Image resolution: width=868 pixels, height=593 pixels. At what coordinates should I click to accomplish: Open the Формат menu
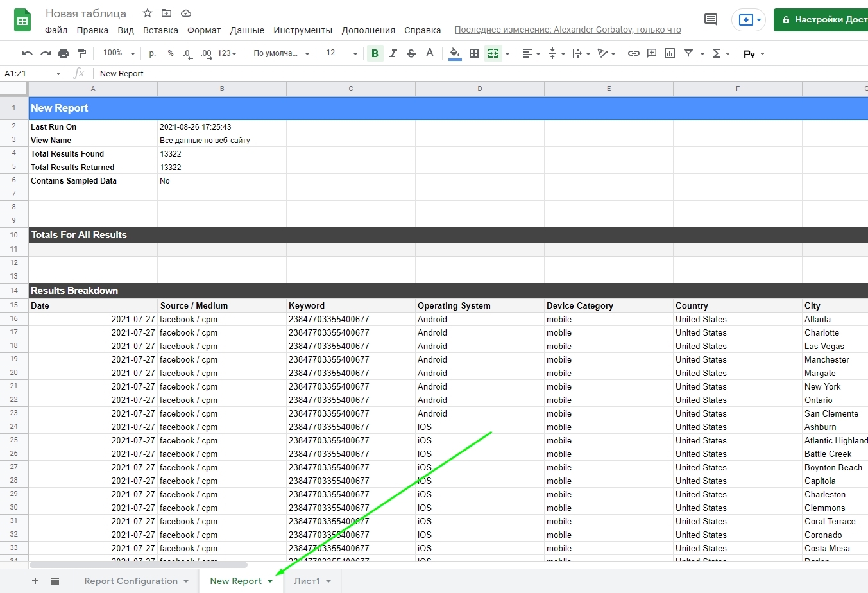pyautogui.click(x=204, y=30)
